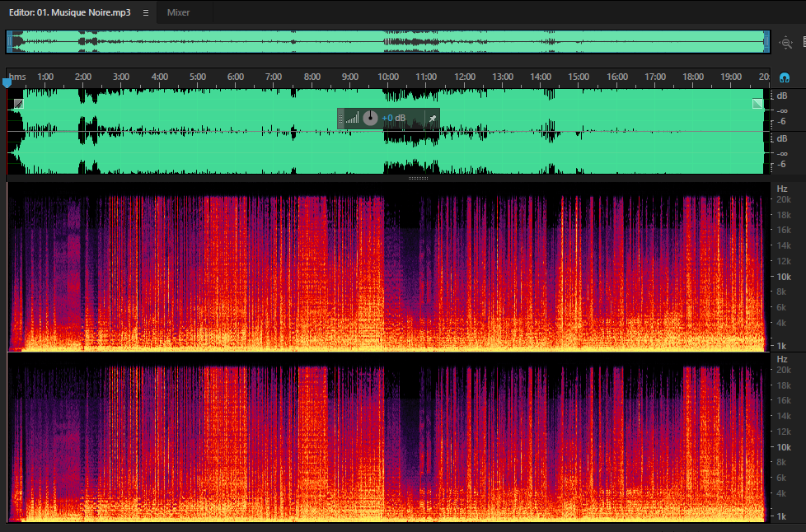Click the fade in handle on the waveform

point(18,104)
